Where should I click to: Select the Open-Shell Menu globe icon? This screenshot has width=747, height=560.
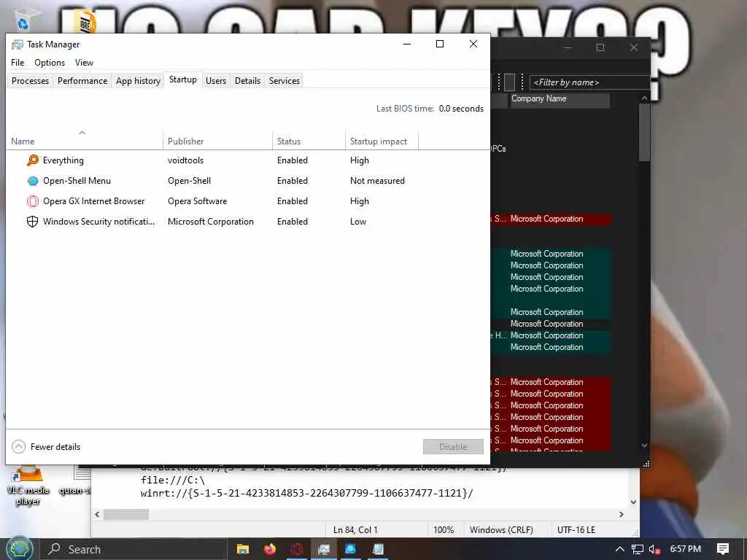[x=32, y=181]
